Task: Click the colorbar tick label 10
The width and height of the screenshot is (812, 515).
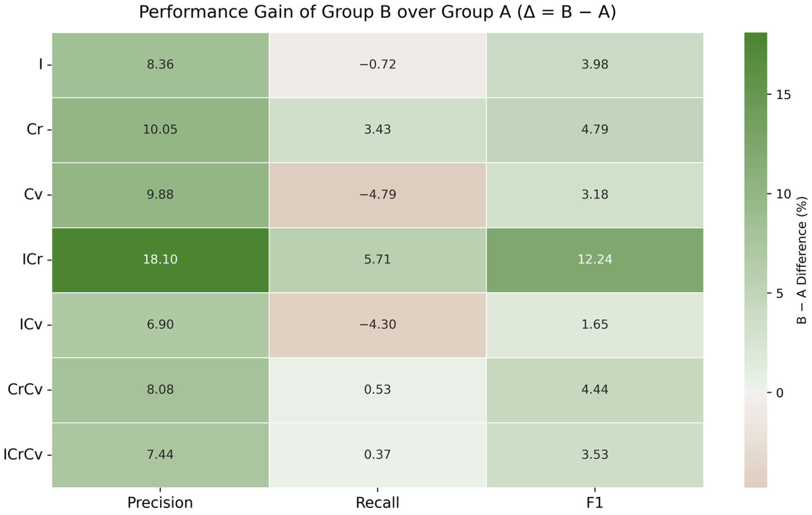Action: [783, 194]
